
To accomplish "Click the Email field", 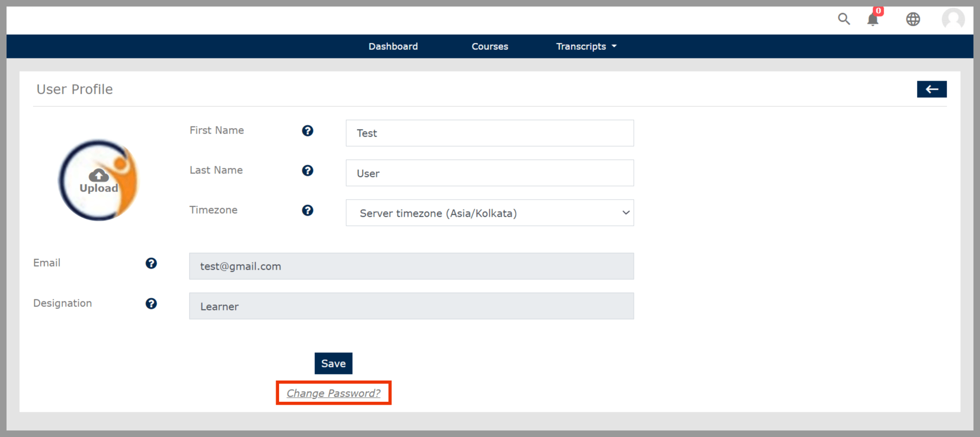I will point(411,266).
